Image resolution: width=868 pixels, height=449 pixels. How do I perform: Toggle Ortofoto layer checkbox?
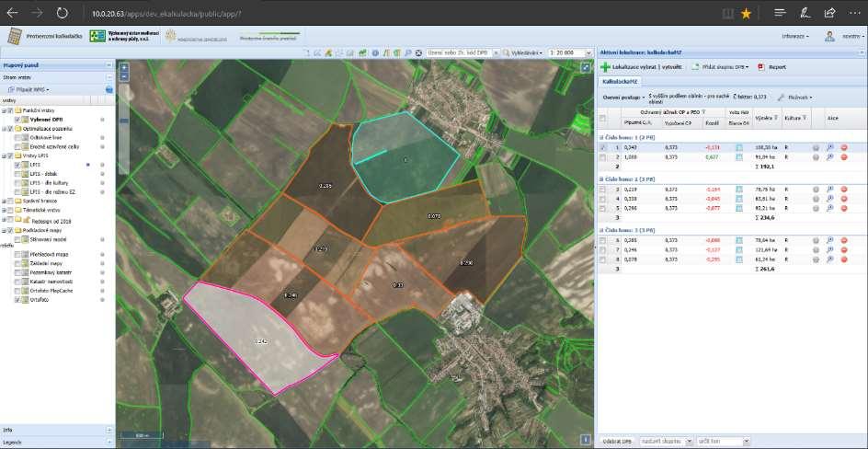pos(17,300)
